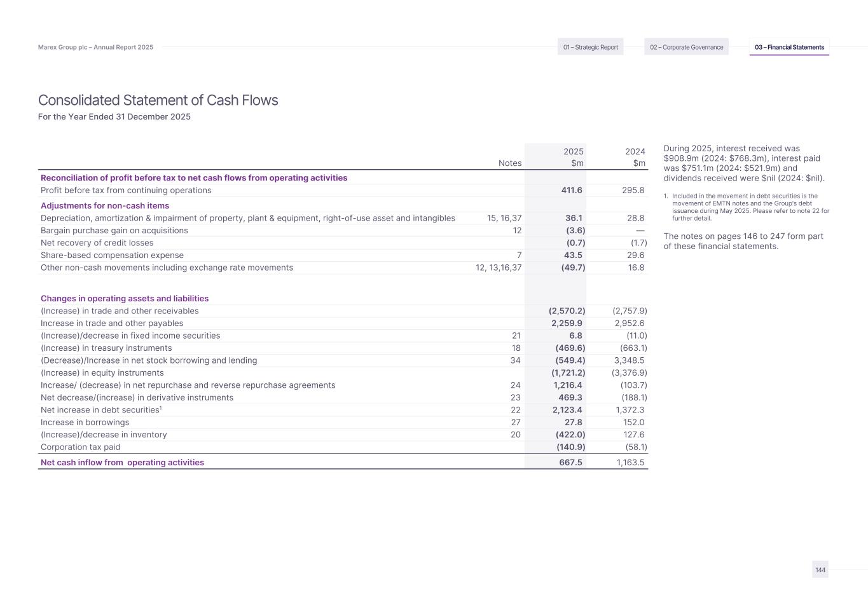Switch to the 02 – Corporate Governance tab
This screenshot has height=614, width=868.
[686, 47]
